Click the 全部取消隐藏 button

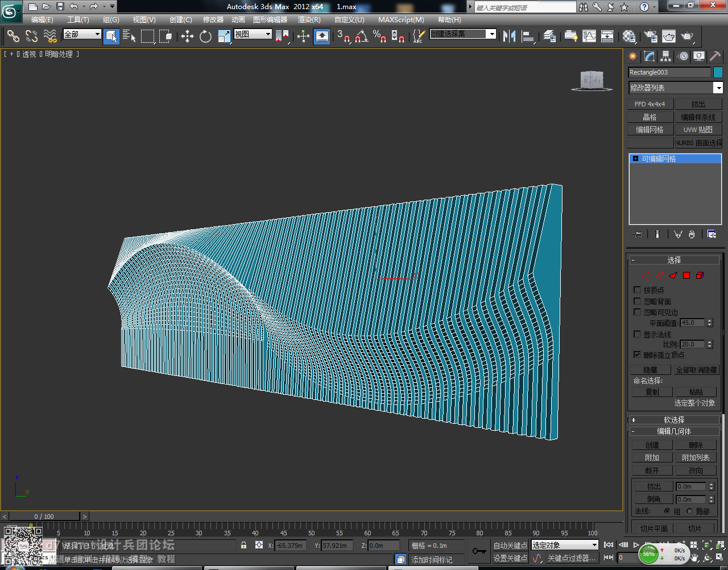697,370
